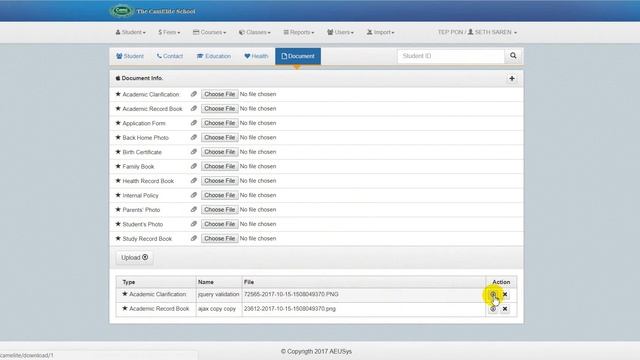Click paperclip icon for Academic Clarification
The image size is (640, 360).
tap(193, 94)
